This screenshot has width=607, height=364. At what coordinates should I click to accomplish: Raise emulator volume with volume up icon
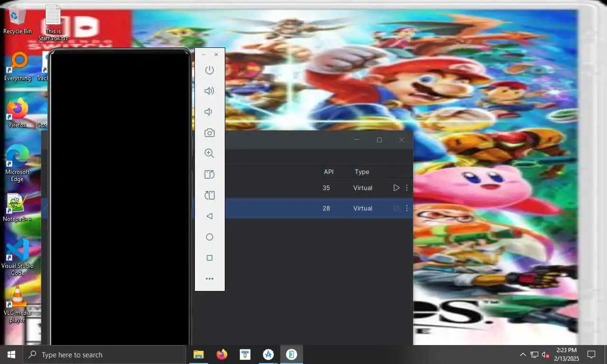(x=209, y=91)
